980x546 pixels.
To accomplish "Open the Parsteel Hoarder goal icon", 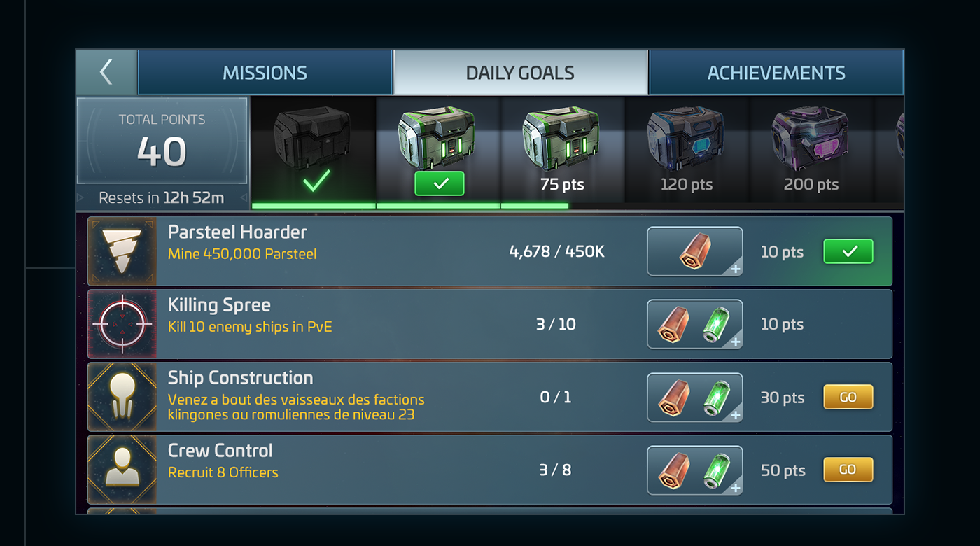I will [122, 252].
